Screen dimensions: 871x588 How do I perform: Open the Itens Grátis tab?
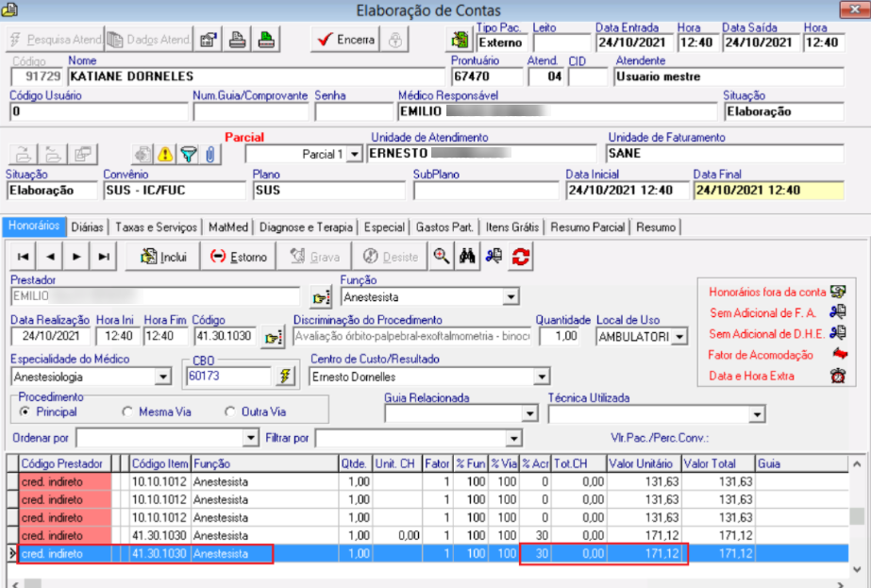click(512, 227)
